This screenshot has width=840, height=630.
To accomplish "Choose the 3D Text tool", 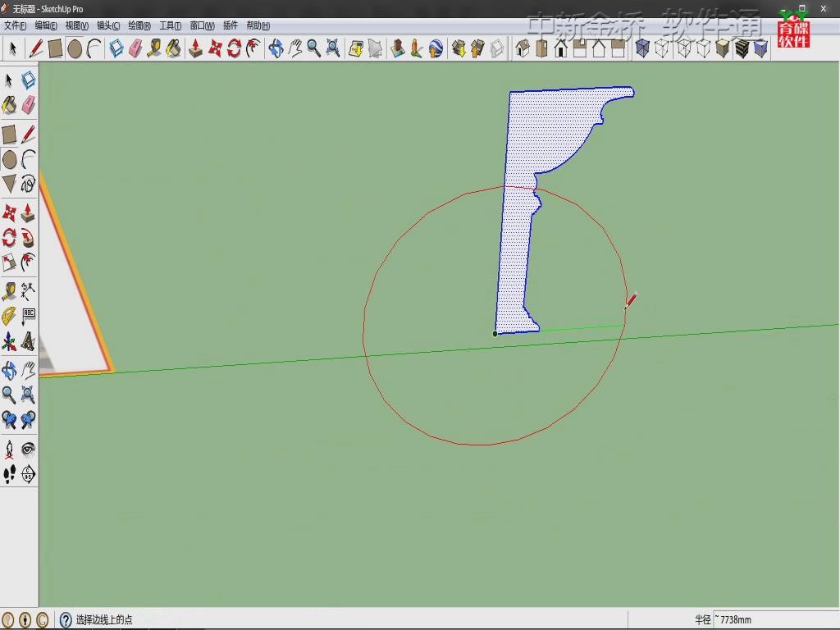I will 29,341.
